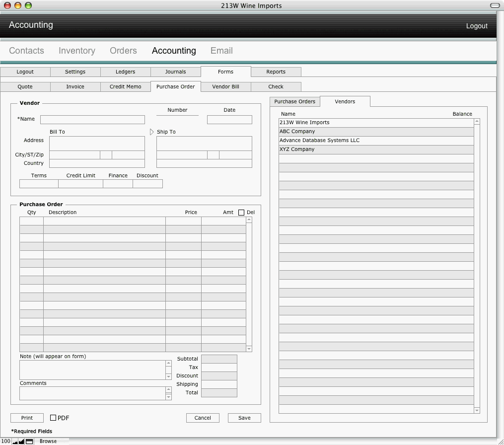504x445 pixels.
Task: Click the Logout tab
Action: click(x=25, y=72)
